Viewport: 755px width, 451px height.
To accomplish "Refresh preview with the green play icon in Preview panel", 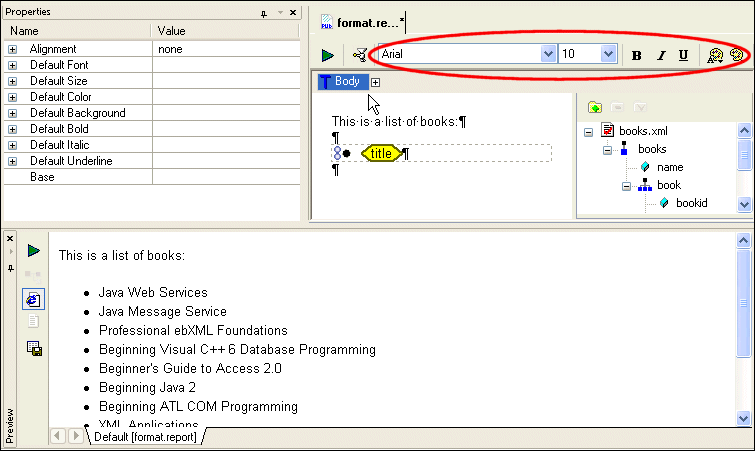I will pos(33,250).
